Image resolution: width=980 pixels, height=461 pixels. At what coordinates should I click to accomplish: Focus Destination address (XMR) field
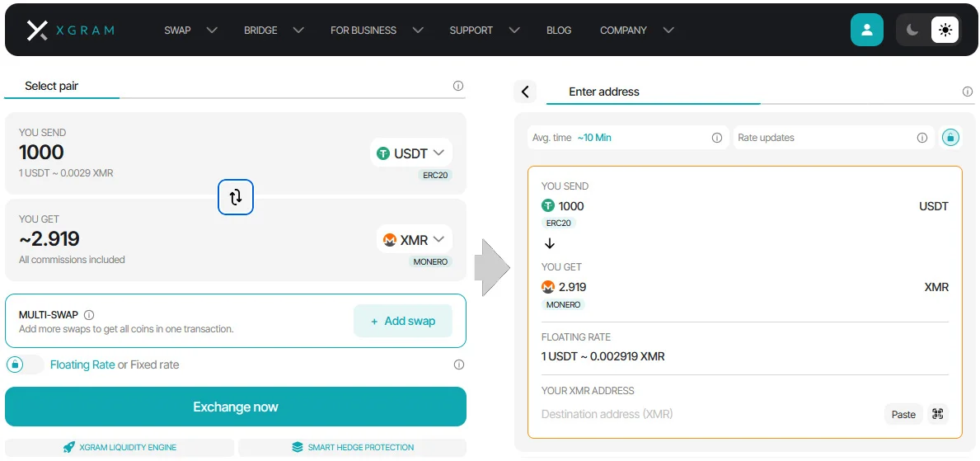click(x=710, y=414)
